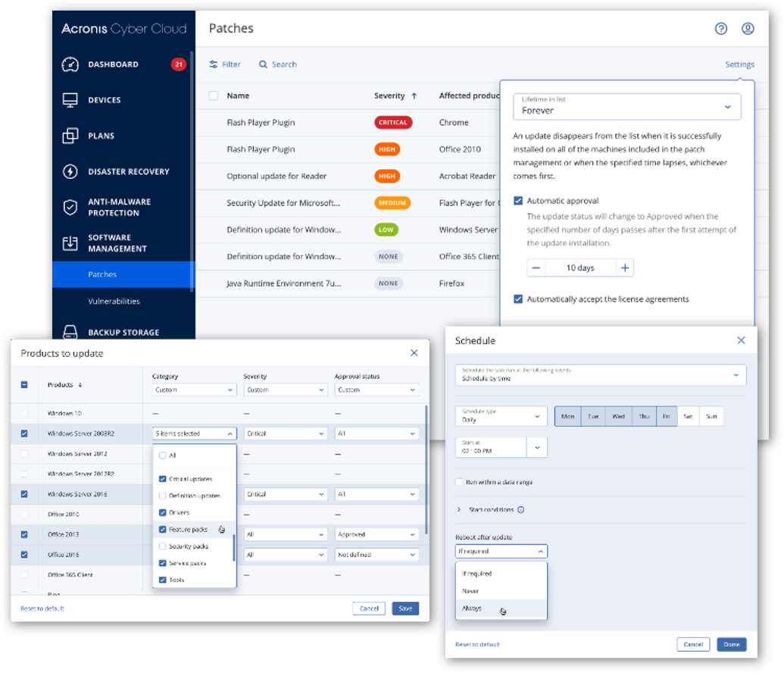
Task: Uncheck the Windows Server 2016 checkbox
Action: click(24, 494)
